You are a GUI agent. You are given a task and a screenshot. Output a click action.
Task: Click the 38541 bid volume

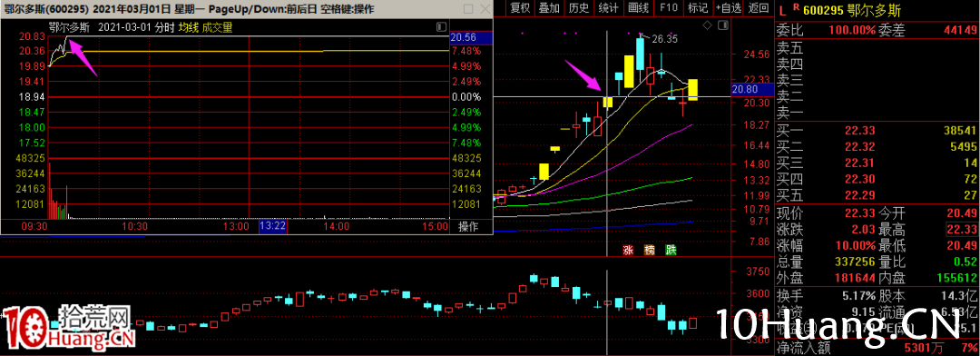click(961, 131)
